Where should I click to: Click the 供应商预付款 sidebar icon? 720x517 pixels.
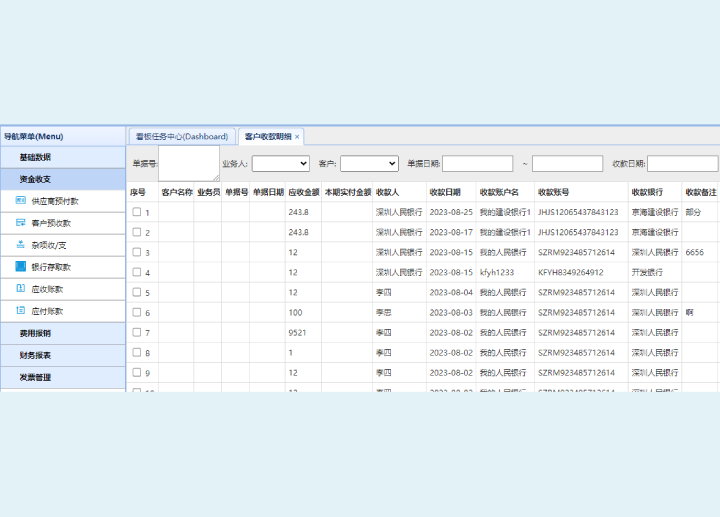coord(21,201)
